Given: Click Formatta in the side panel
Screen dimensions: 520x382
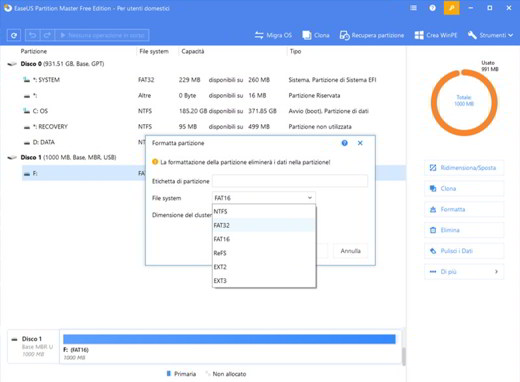Looking at the screenshot, I should click(x=464, y=209).
